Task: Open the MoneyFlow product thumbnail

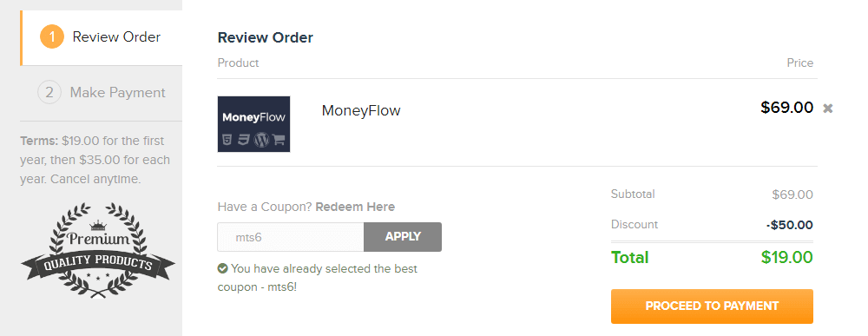Action: [x=253, y=124]
